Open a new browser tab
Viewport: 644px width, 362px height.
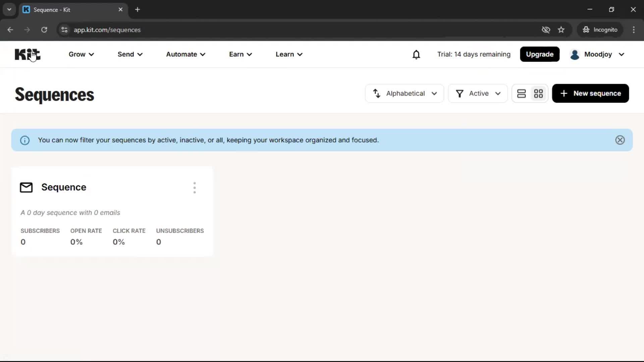tap(138, 10)
